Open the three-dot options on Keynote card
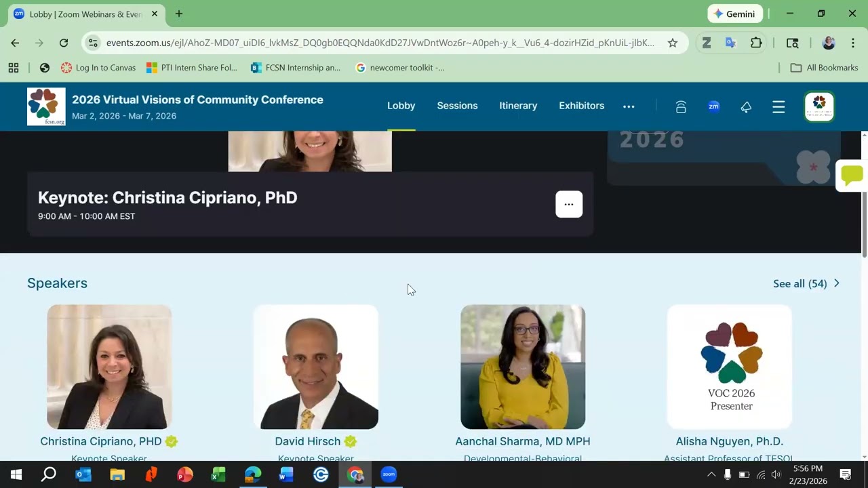 coord(569,204)
